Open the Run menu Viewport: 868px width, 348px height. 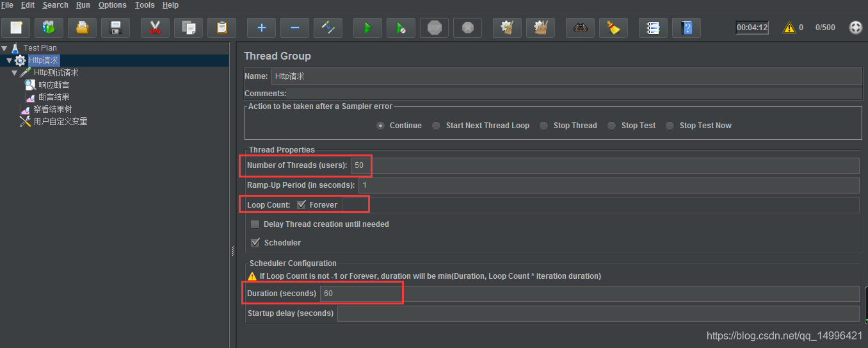pos(83,5)
